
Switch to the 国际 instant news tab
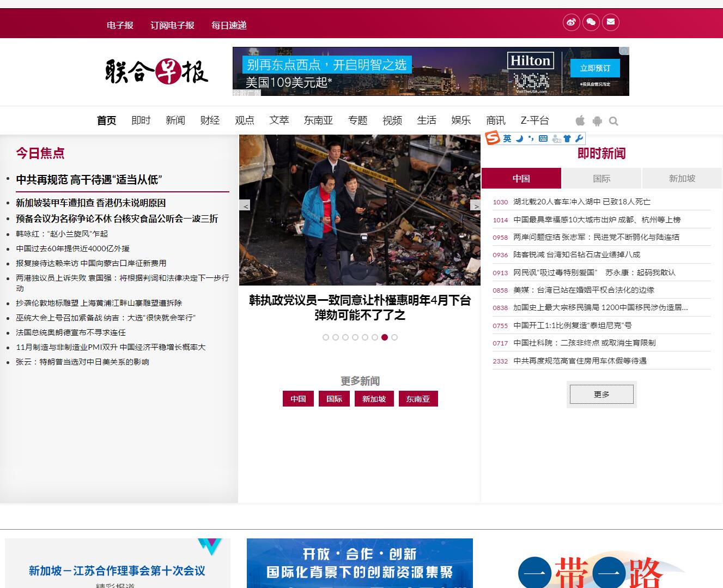pos(602,178)
